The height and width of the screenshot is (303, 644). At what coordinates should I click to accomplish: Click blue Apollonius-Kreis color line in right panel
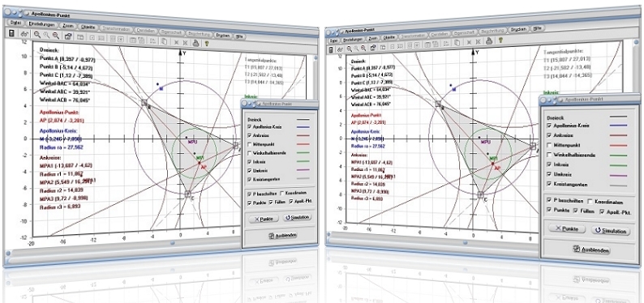coord(618,125)
